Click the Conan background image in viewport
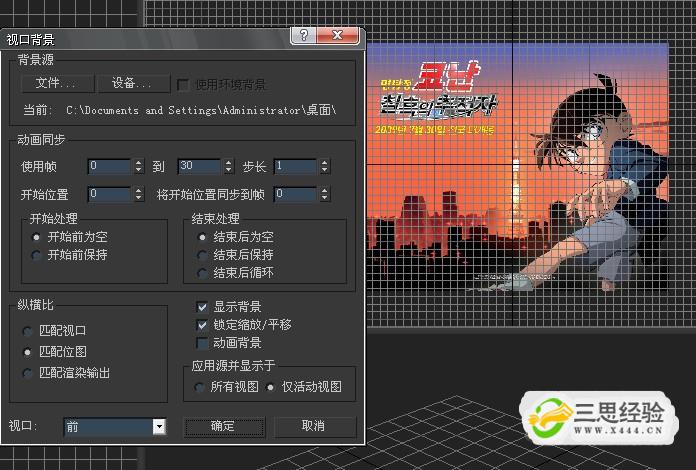Image resolution: width=696 pixels, height=470 pixels. tap(517, 166)
